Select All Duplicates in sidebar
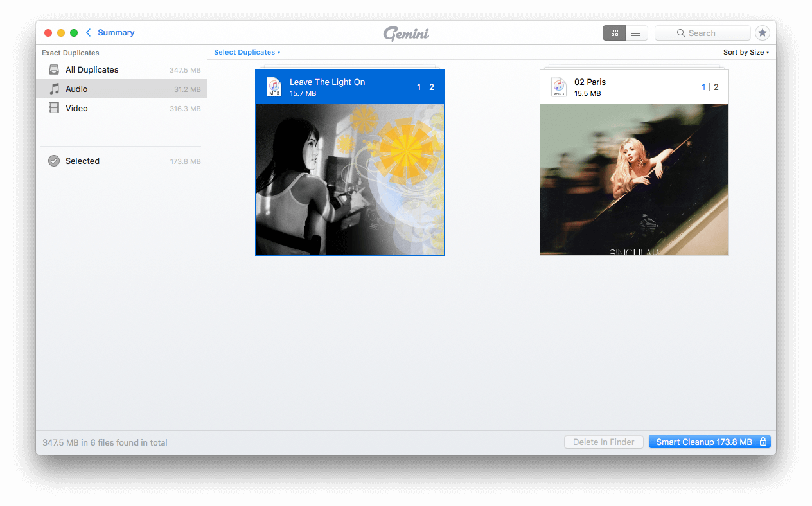The image size is (812, 506). point(121,69)
